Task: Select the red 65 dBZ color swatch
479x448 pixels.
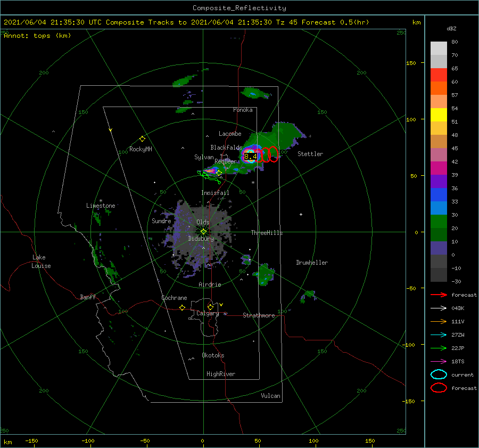Action: [439, 75]
